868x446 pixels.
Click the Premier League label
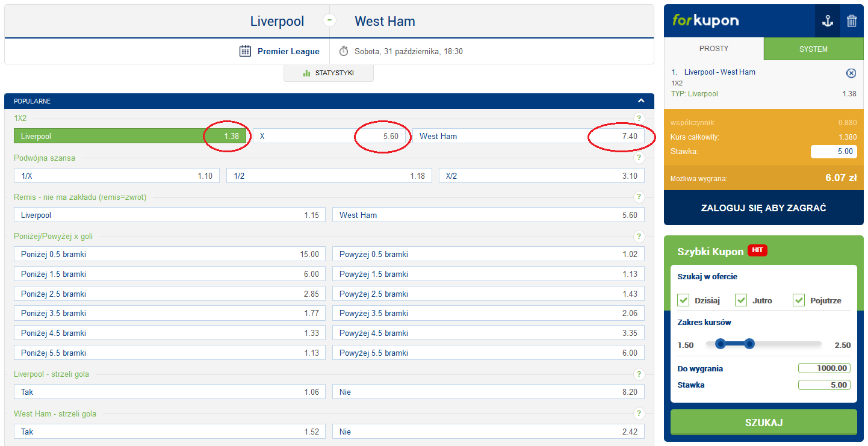click(288, 51)
